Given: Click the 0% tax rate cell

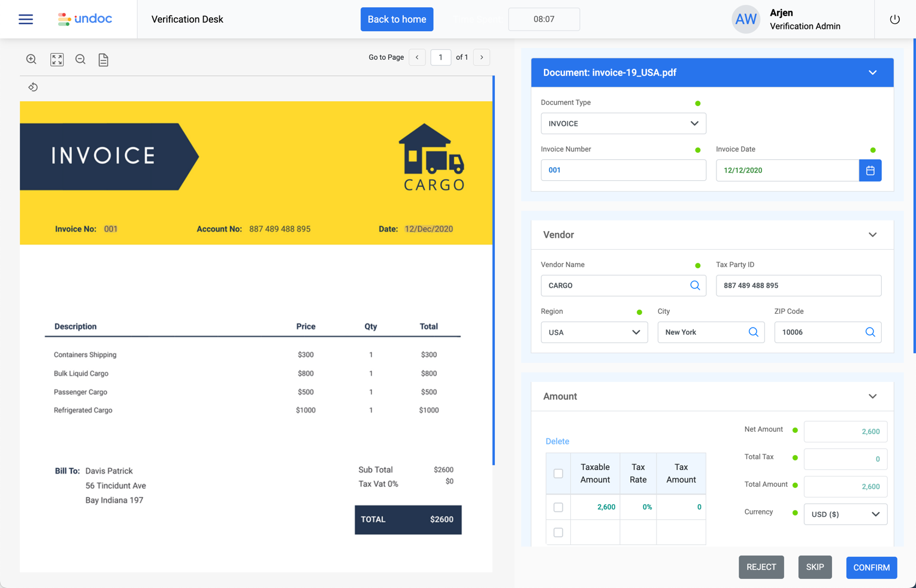Looking at the screenshot, I should [x=638, y=507].
